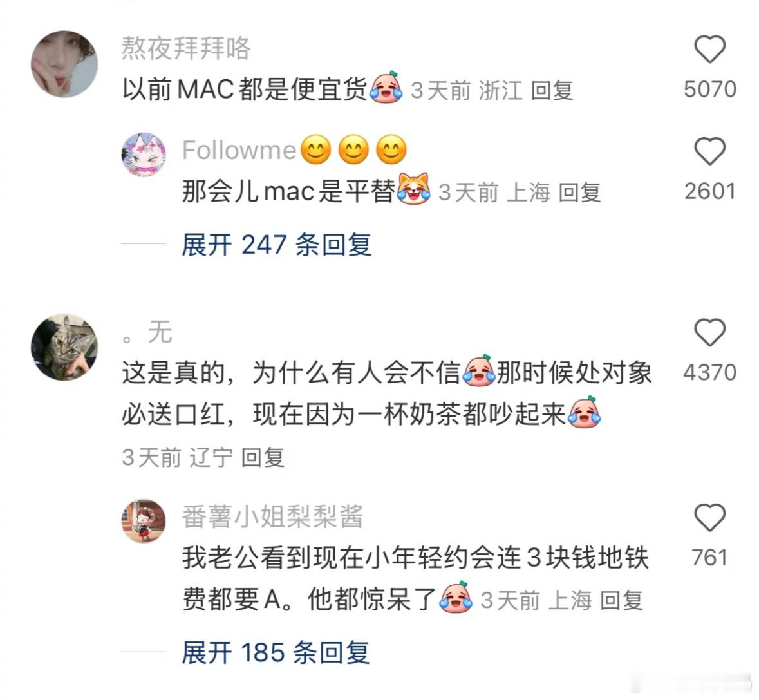Expand the 185 replies thread
The image size is (759, 700).
click(x=276, y=652)
